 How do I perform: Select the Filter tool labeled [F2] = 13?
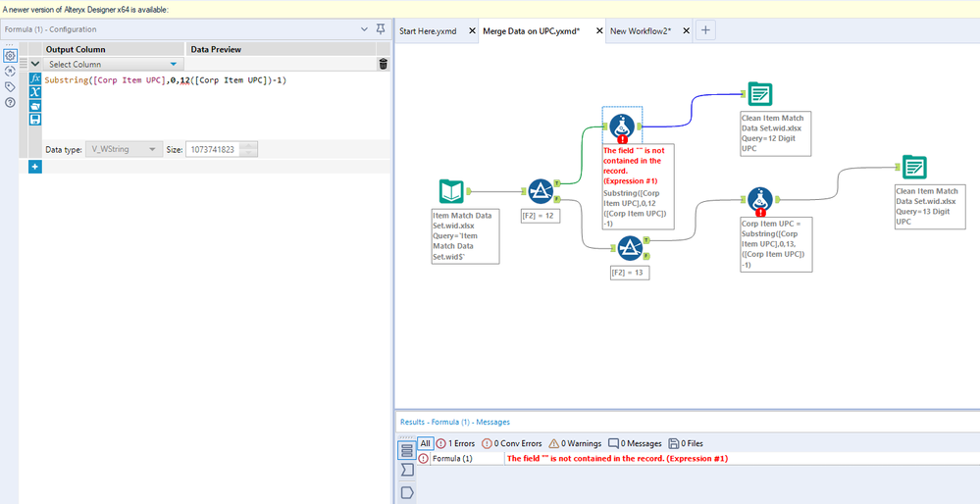630,248
